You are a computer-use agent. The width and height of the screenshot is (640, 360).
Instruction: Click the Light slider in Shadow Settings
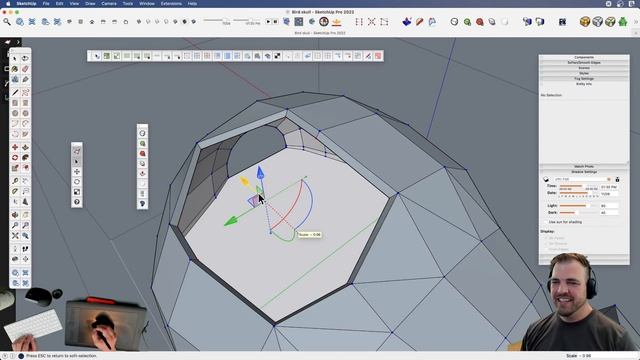coord(578,206)
